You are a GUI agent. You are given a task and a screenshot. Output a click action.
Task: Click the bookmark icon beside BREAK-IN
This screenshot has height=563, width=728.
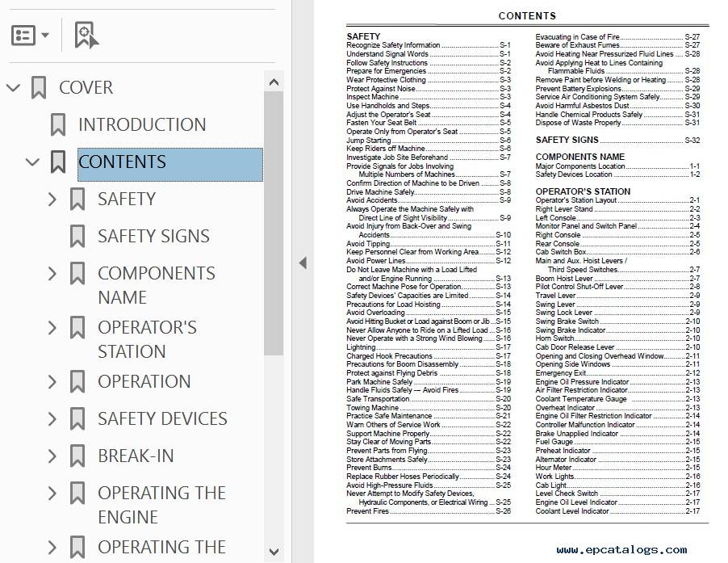point(77,456)
